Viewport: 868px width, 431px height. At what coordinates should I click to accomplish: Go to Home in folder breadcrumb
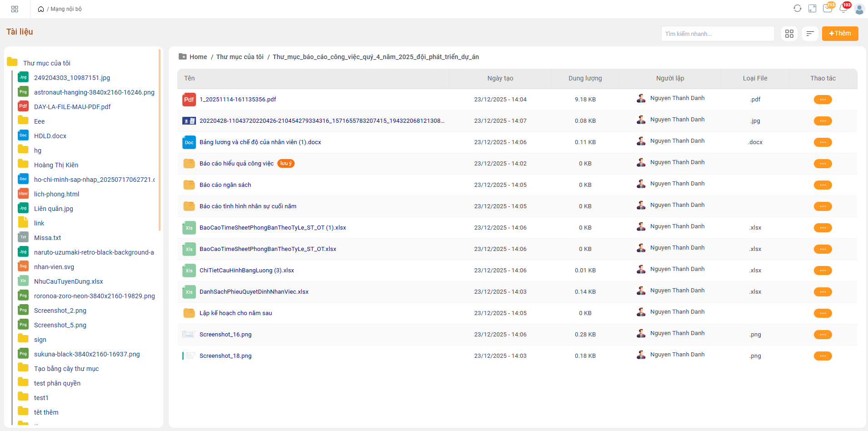[198, 57]
